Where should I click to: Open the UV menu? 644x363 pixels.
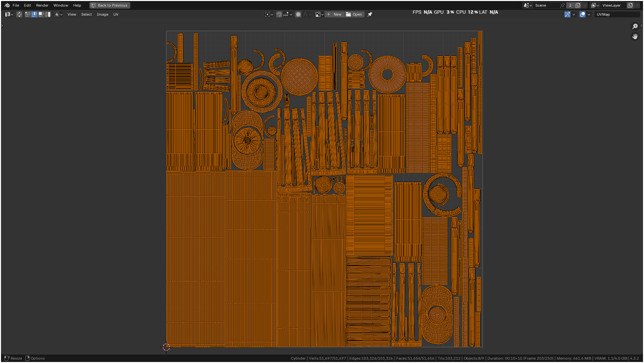coord(116,14)
